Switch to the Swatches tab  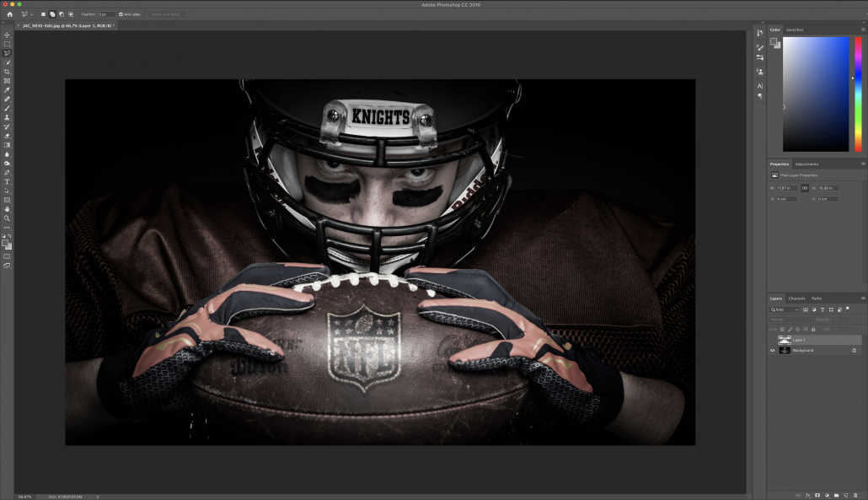point(795,30)
